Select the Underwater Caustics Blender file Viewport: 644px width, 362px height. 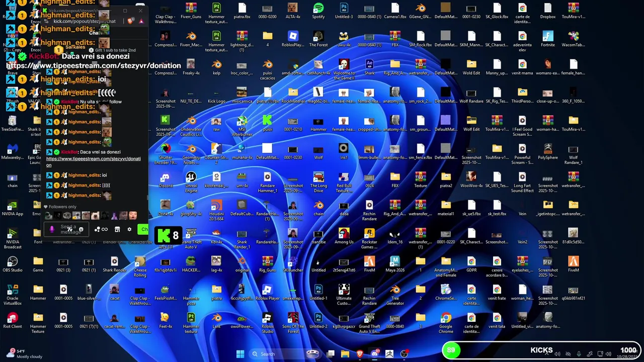(191, 127)
